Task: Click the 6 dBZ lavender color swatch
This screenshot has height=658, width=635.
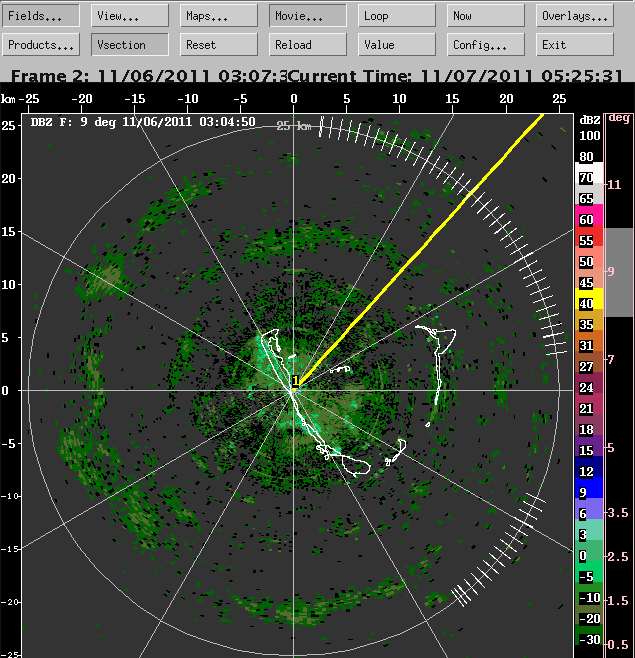Action: coord(589,509)
